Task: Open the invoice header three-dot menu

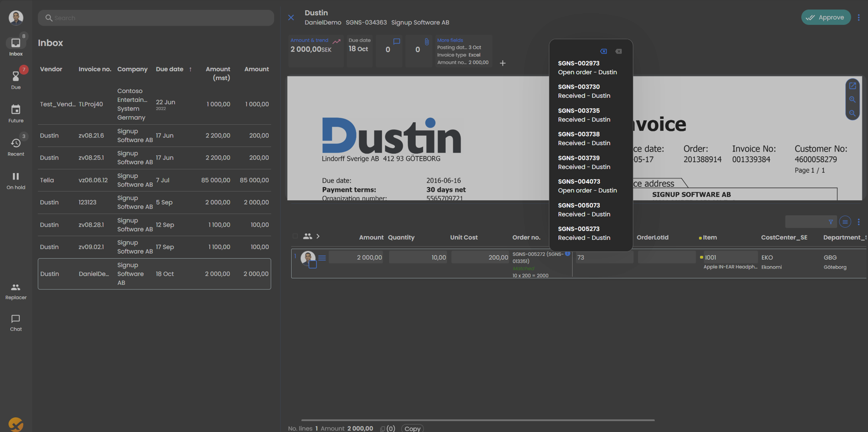Action: click(859, 17)
